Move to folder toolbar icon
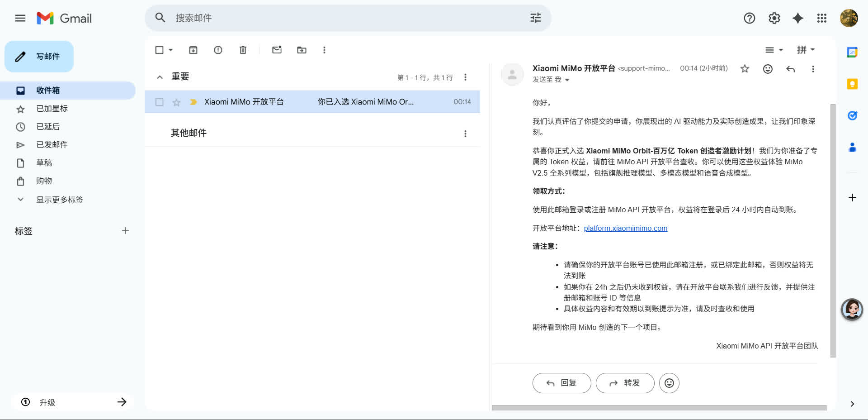This screenshot has height=420, width=868. point(302,50)
